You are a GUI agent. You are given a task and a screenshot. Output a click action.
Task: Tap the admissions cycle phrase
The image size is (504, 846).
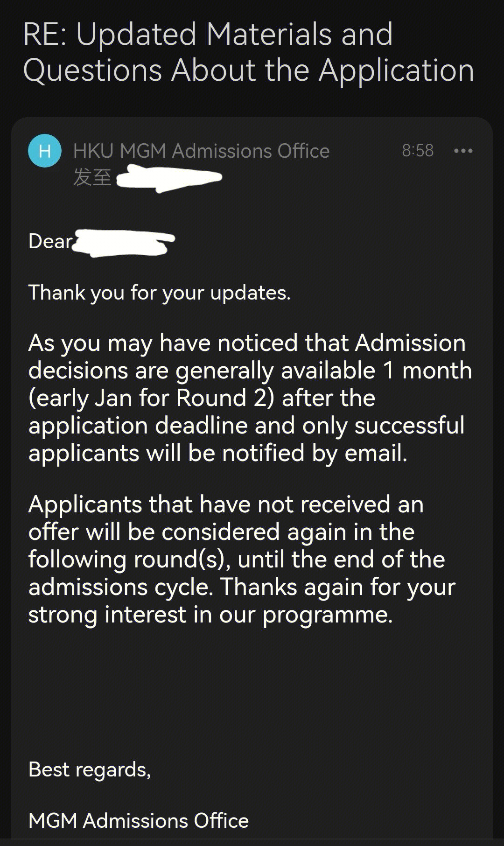tap(121, 587)
